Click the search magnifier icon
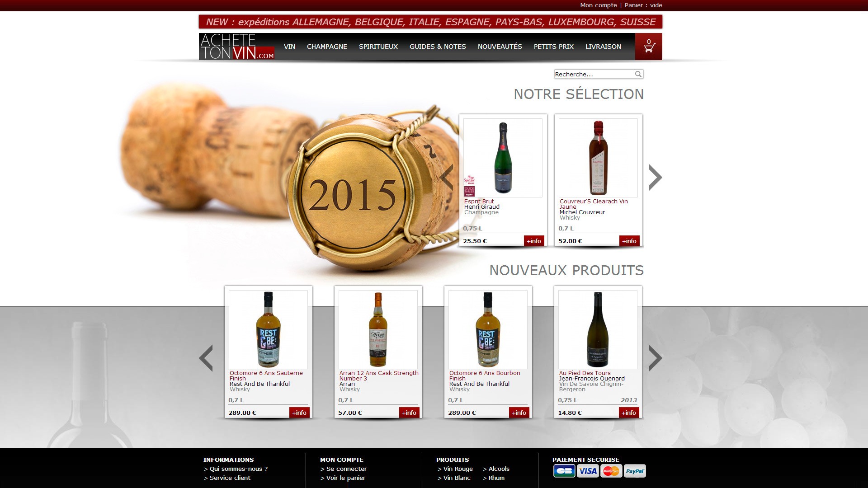868x488 pixels. pos(638,74)
